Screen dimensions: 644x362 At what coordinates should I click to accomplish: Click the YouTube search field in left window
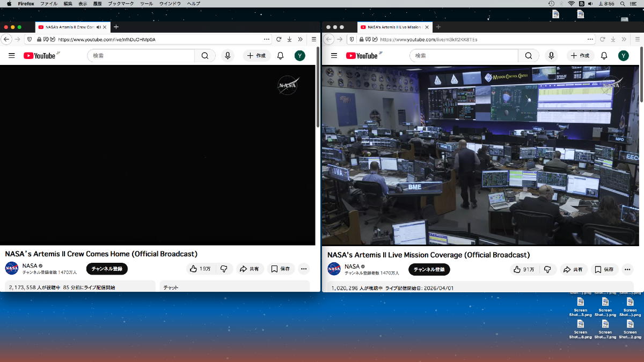141,56
